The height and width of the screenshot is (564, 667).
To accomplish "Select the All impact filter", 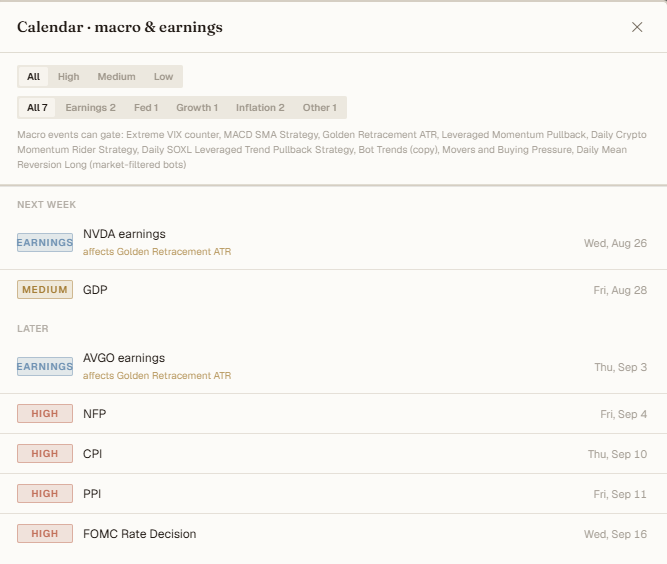I will point(33,77).
